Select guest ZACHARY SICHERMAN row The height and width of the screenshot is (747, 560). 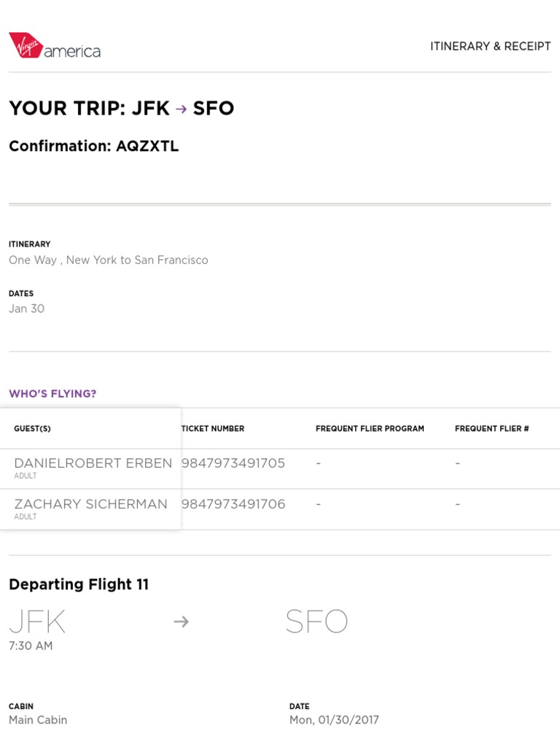[x=91, y=504]
